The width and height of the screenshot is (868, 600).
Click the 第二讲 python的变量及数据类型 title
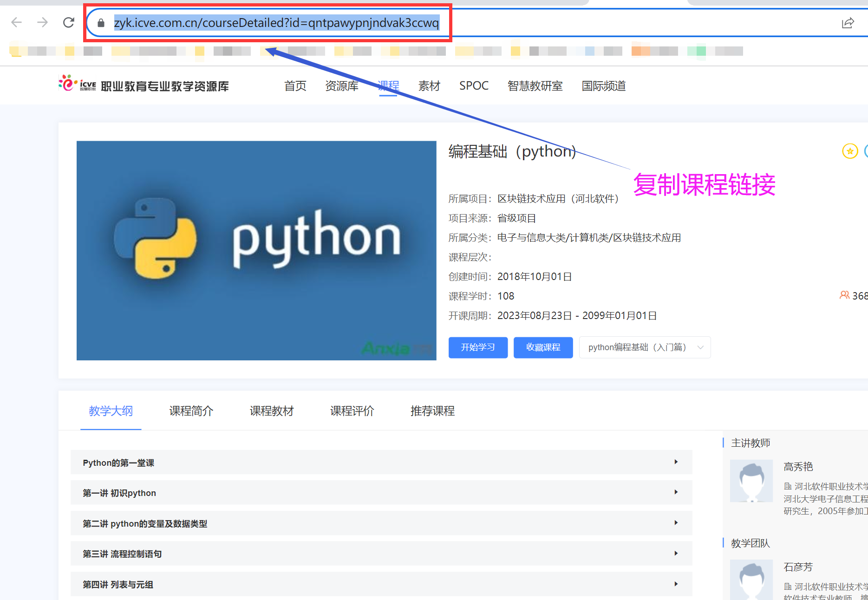tap(145, 524)
